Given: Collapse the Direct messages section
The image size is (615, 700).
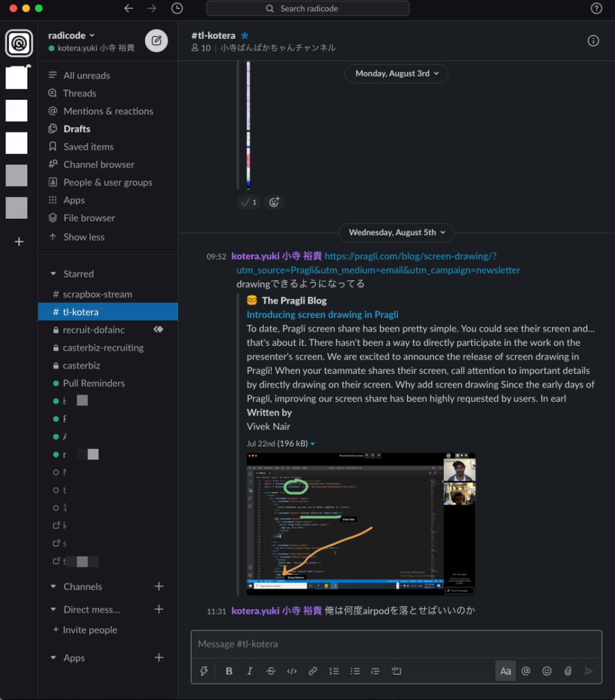Looking at the screenshot, I should [x=53, y=609].
